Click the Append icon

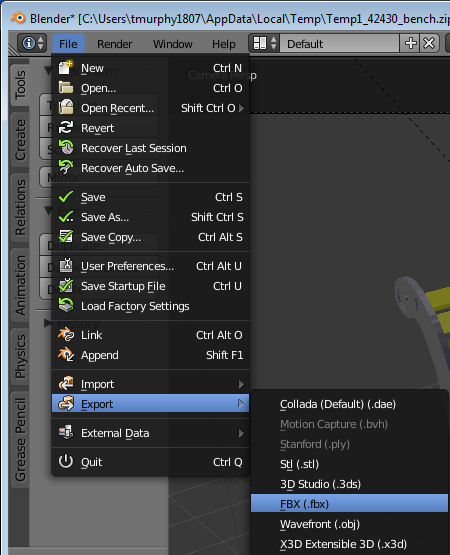click(65, 355)
